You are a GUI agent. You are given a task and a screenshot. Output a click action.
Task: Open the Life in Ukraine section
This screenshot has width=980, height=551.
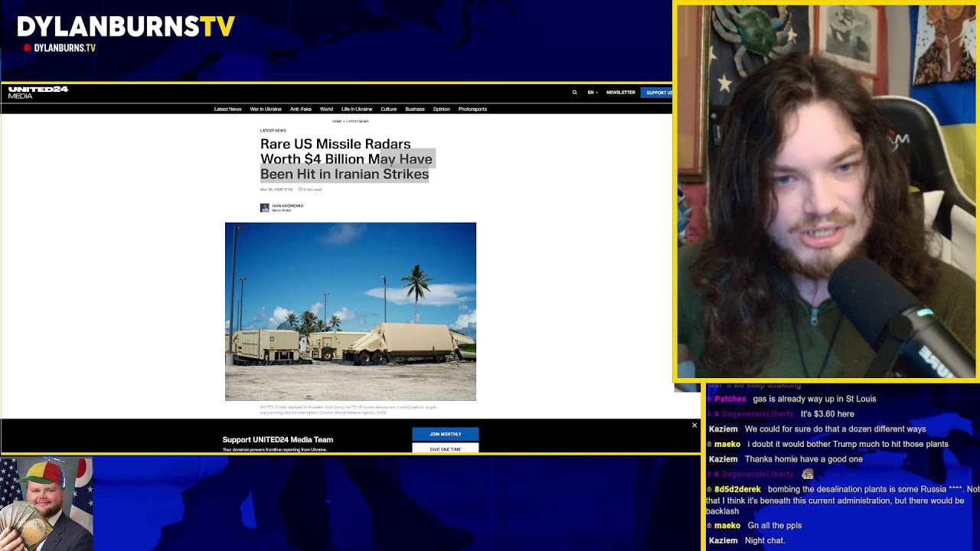pyautogui.click(x=357, y=109)
